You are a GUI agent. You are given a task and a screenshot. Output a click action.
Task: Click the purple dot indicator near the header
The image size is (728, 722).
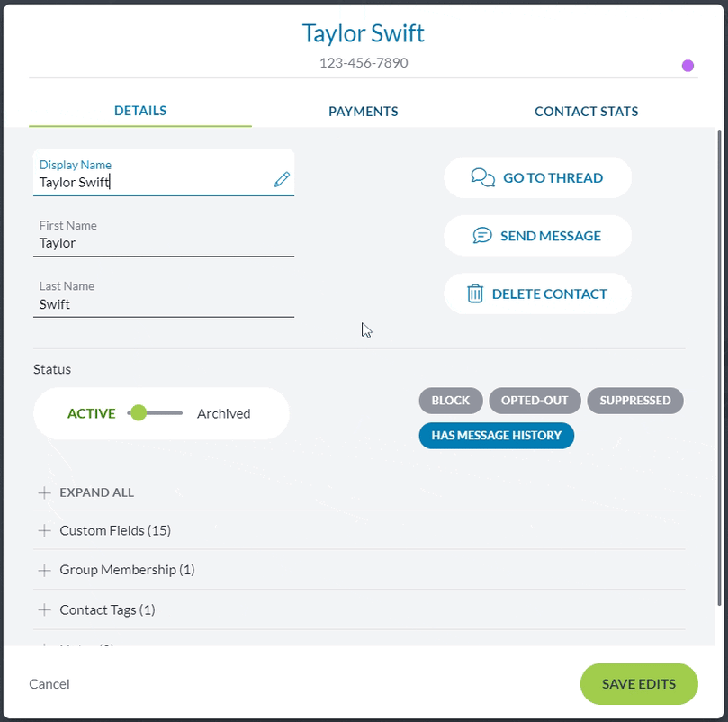pos(688,66)
